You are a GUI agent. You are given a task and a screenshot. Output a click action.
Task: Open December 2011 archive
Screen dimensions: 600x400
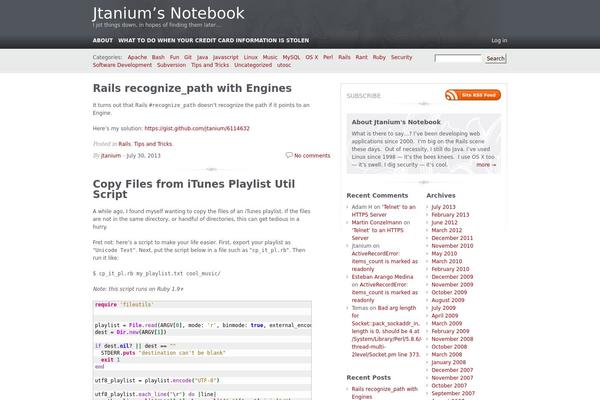(x=452, y=238)
